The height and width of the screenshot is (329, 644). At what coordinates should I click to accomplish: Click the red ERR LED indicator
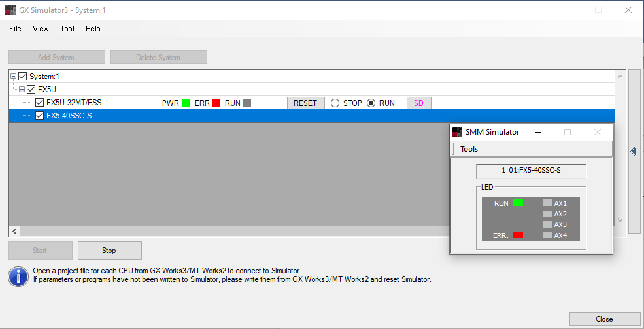click(x=216, y=103)
